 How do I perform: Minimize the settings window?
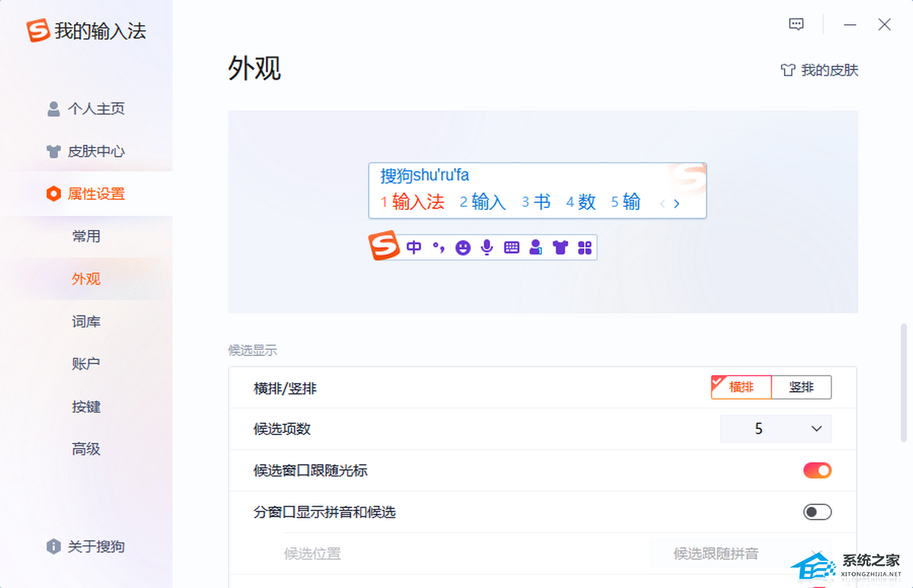[x=850, y=24]
